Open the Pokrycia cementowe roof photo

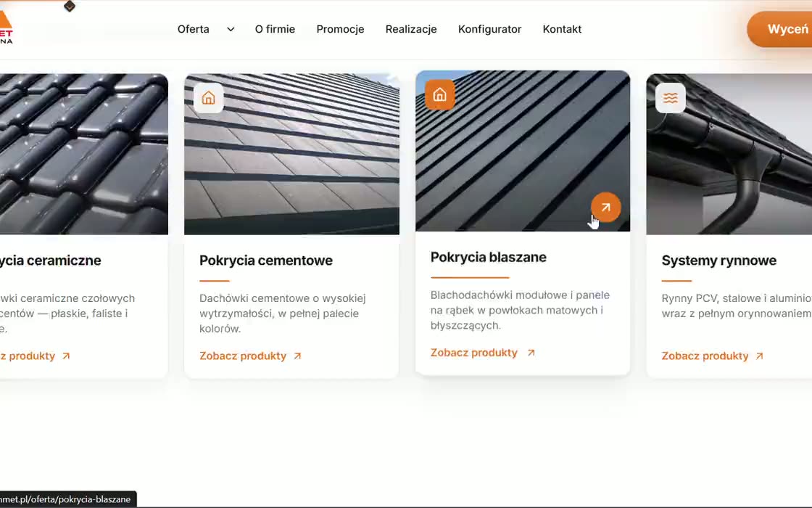click(x=291, y=154)
